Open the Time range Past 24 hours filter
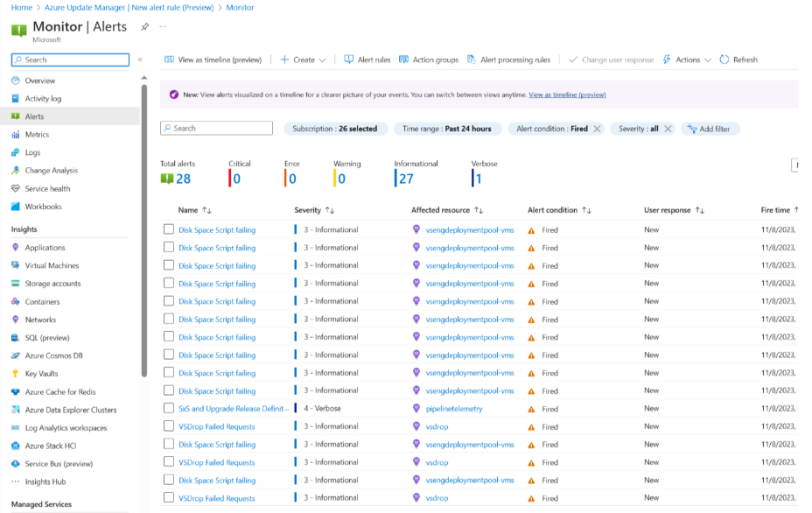 [446, 128]
